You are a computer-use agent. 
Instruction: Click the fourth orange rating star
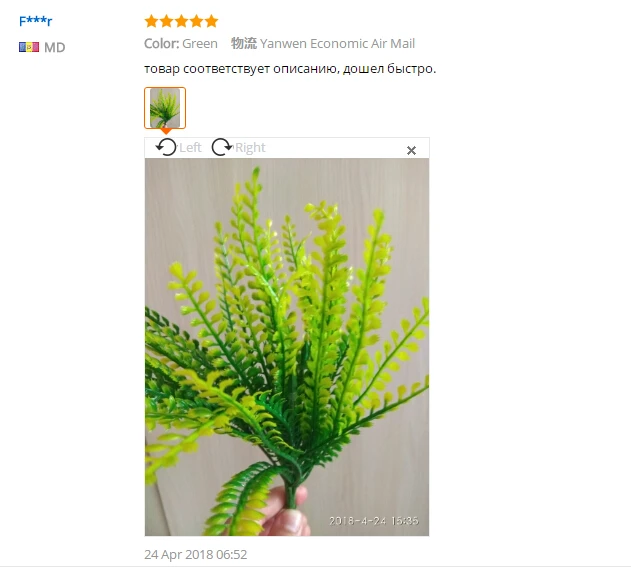[x=196, y=21]
